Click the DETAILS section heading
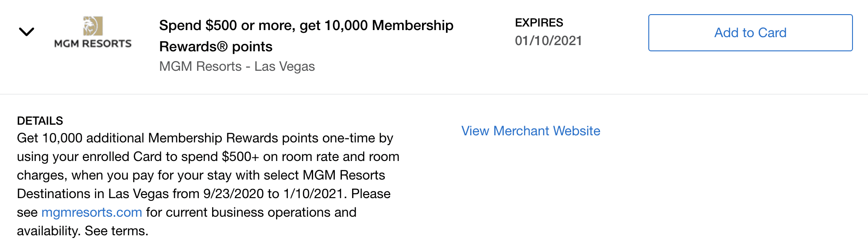Screen dimensions: 868x245 coord(40,121)
